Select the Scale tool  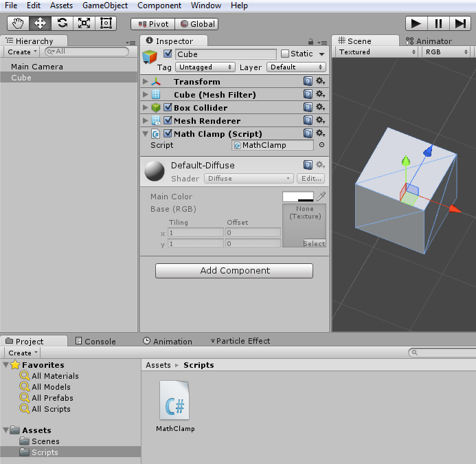pos(84,23)
